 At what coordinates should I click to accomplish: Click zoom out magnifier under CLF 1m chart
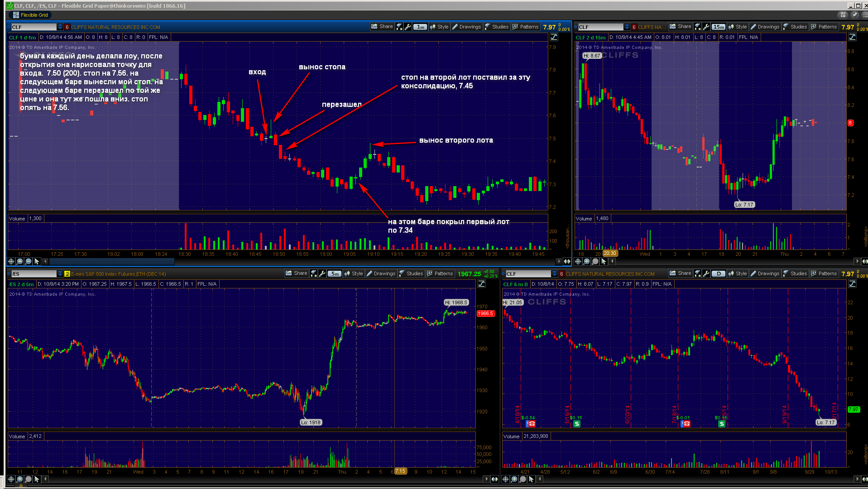[x=29, y=261]
